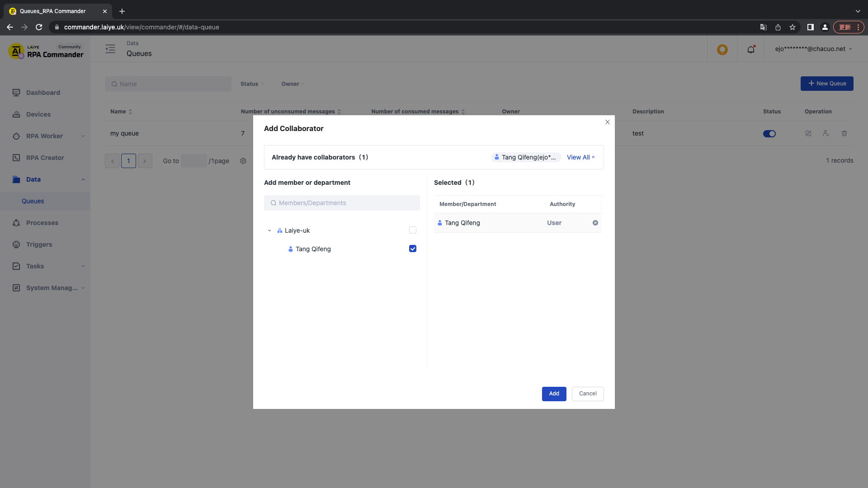Open the View All collaborators link

pyautogui.click(x=581, y=157)
